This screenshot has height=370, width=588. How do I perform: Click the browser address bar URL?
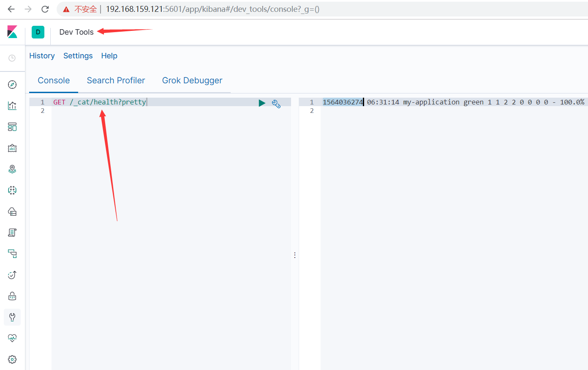pos(212,9)
